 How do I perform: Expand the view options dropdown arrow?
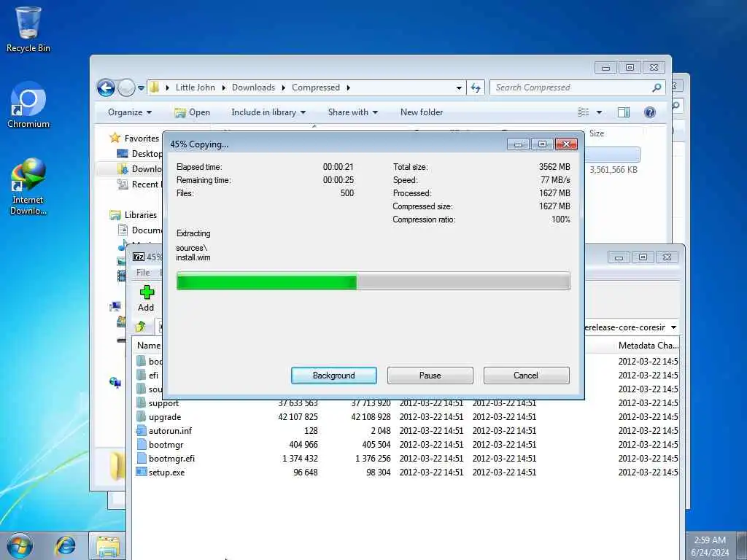[x=600, y=112]
